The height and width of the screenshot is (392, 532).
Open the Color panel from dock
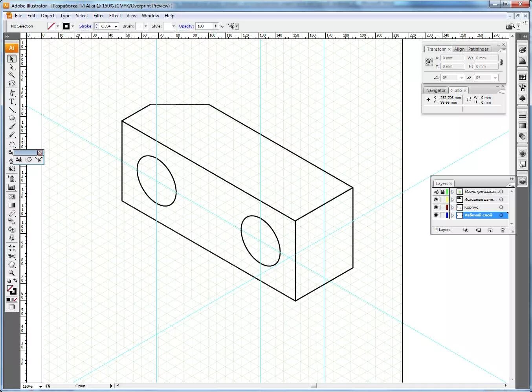click(522, 50)
